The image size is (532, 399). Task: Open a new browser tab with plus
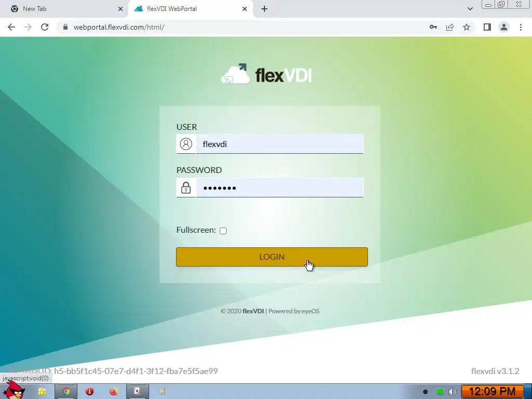264,9
